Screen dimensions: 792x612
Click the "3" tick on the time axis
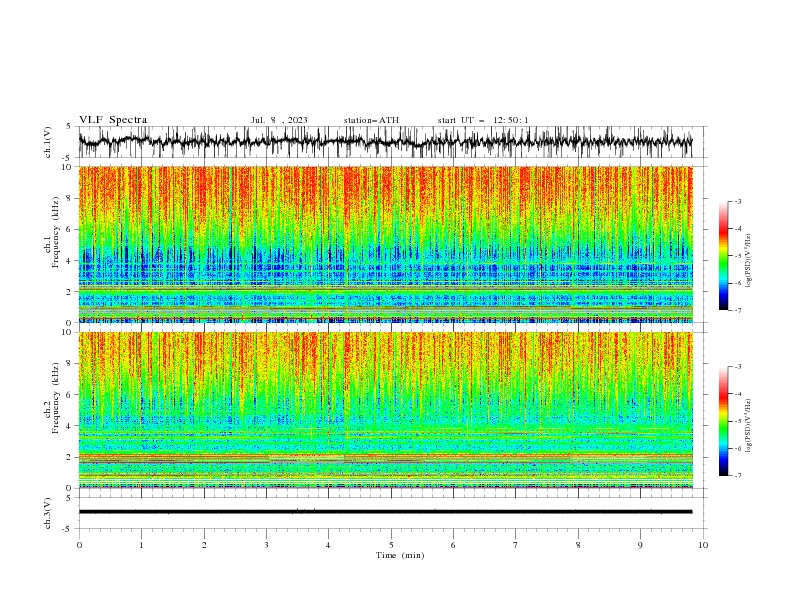pos(266,545)
